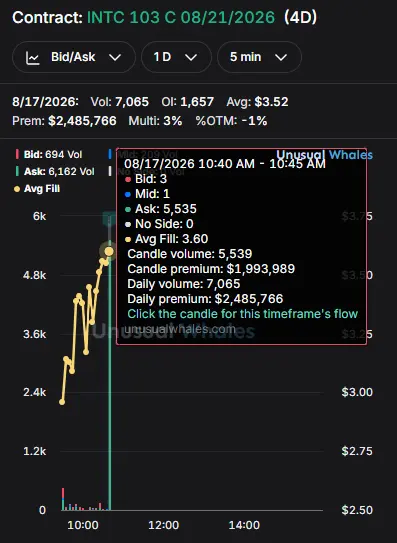Image resolution: width=397 pixels, height=543 pixels.
Task: Click the green Ask legend color marker
Action: coord(17,171)
